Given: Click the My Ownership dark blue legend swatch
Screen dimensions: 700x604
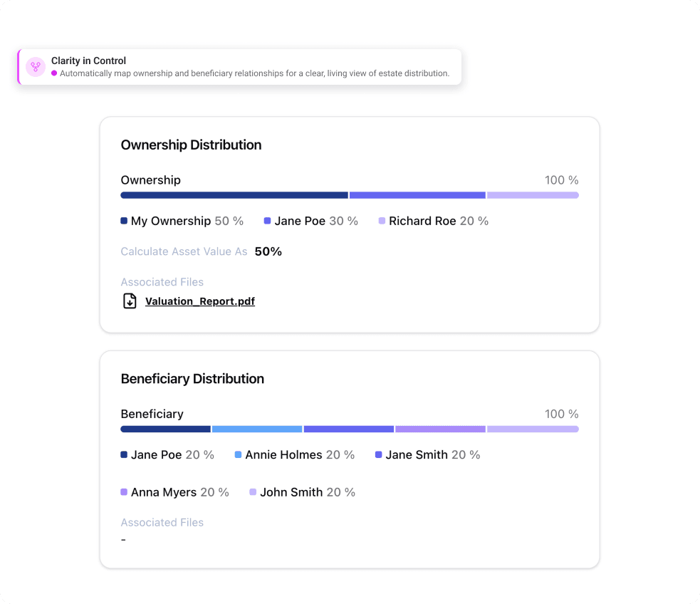Looking at the screenshot, I should pyautogui.click(x=124, y=221).
